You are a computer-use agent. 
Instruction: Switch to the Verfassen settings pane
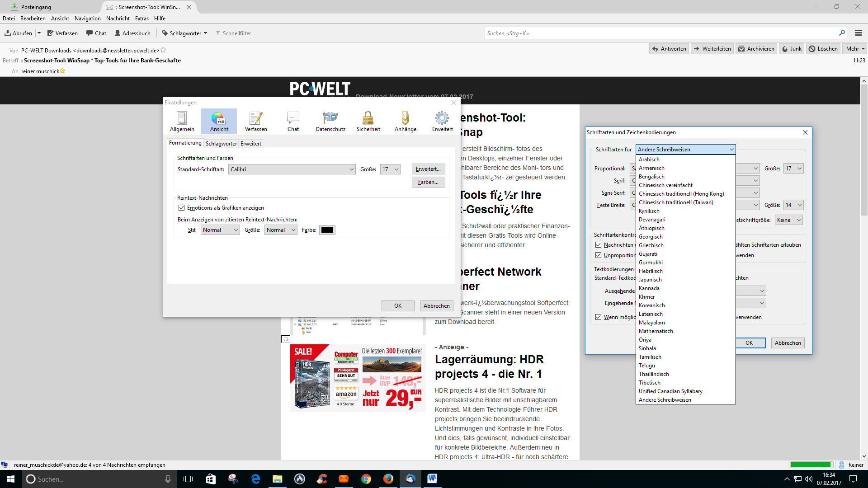256,121
